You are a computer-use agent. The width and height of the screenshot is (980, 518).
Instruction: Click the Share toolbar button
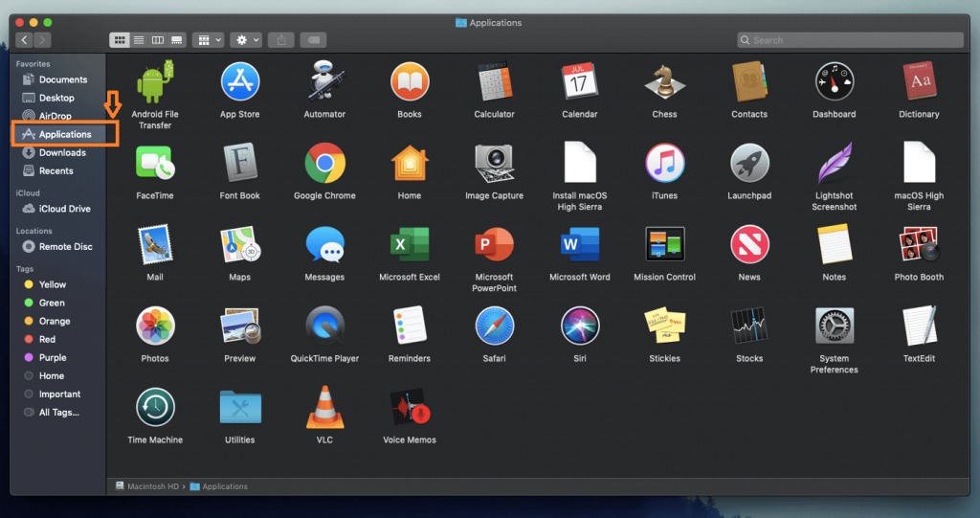point(281,40)
